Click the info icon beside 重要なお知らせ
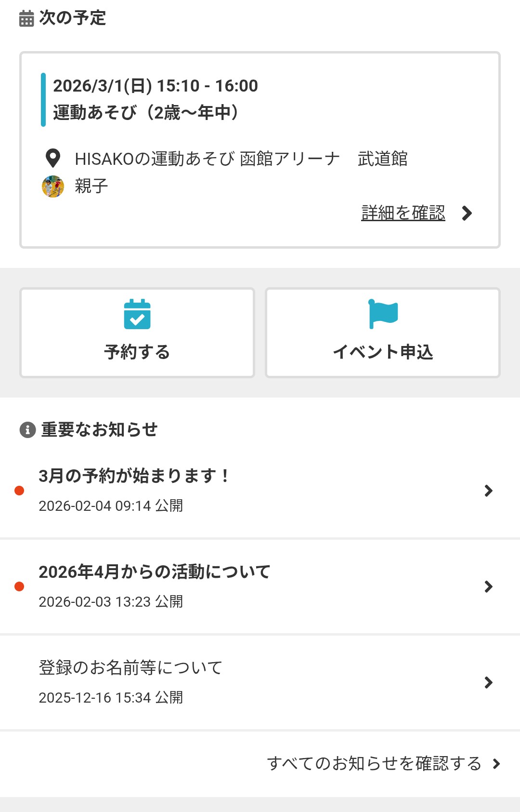This screenshot has height=812, width=520. pyautogui.click(x=27, y=429)
